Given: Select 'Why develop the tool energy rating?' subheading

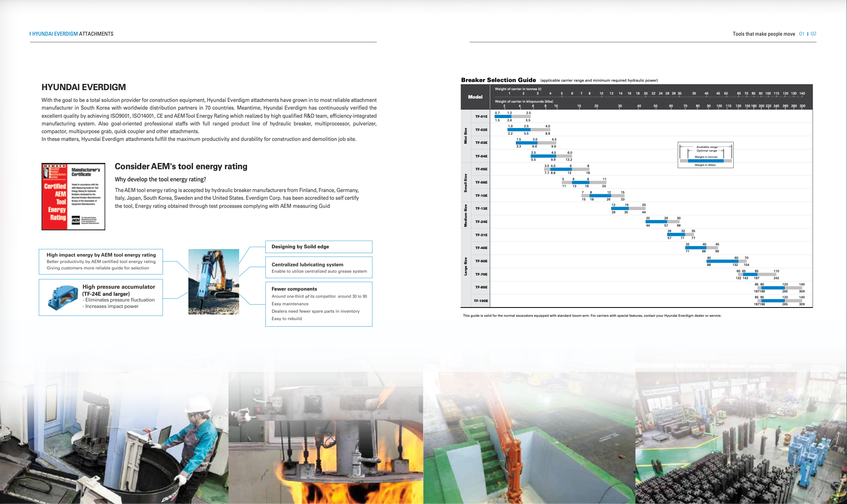Looking at the screenshot, I should [x=160, y=180].
